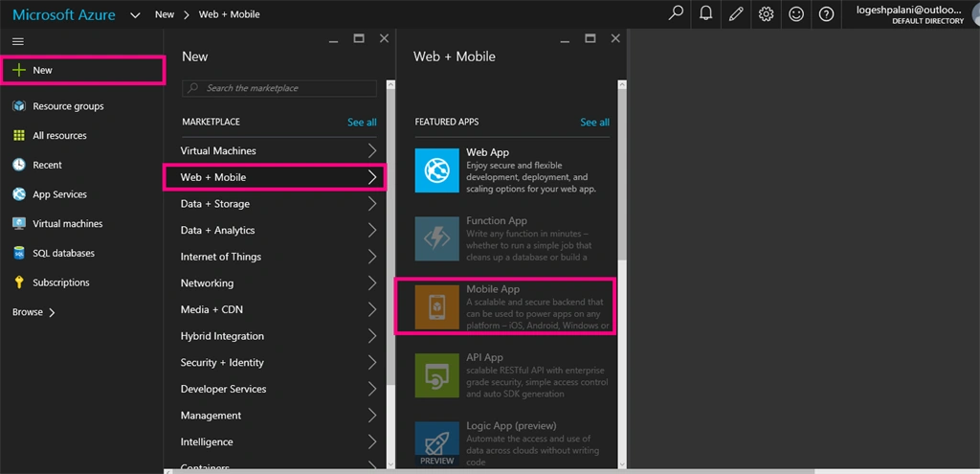The width and height of the screenshot is (980, 474).
Task: Click the Web App tile icon
Action: coord(436,170)
